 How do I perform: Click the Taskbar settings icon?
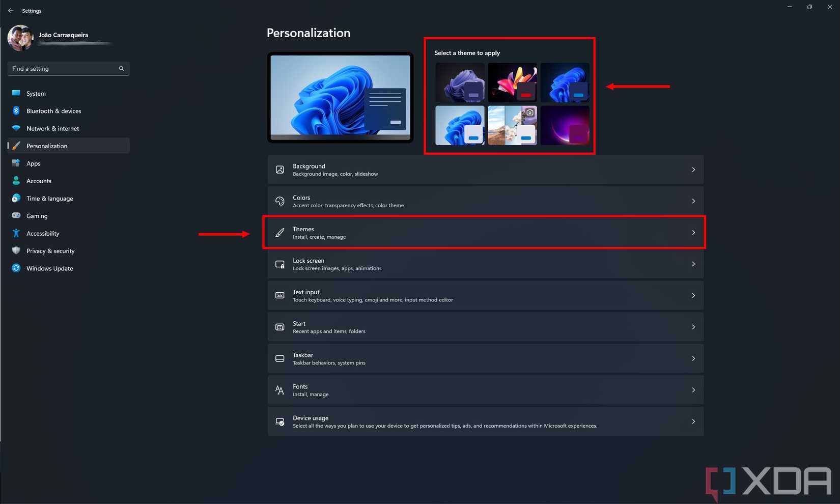pyautogui.click(x=279, y=358)
